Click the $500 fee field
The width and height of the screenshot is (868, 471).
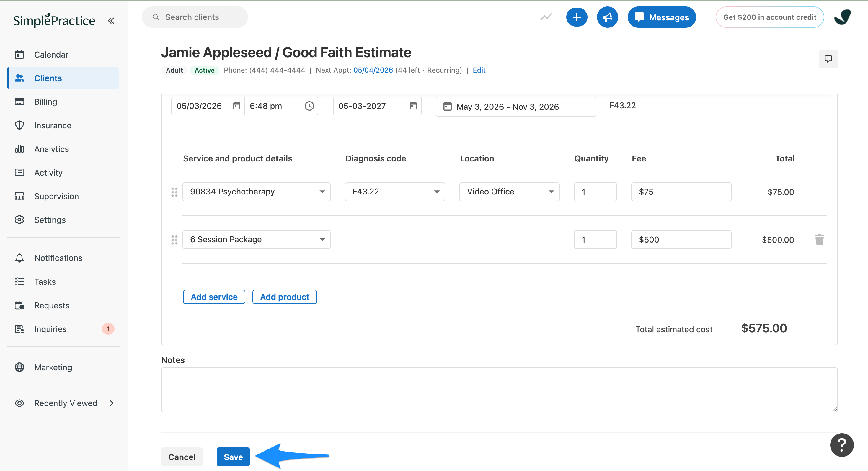(681, 240)
